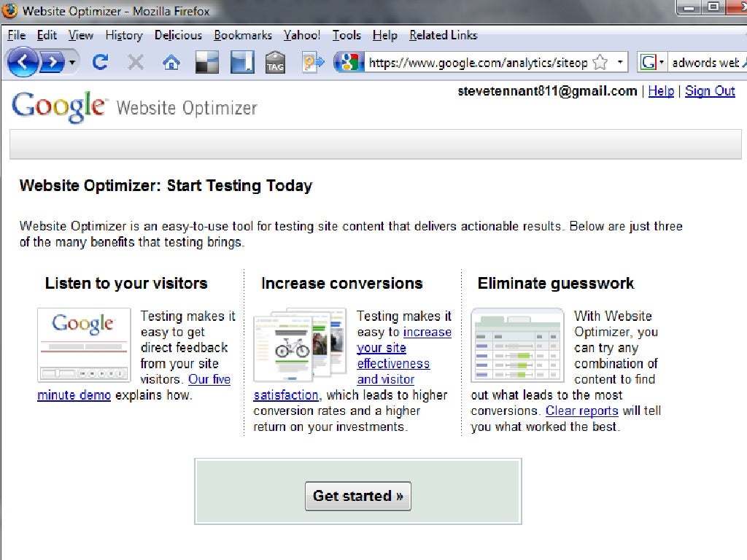Focus the search box containing 'adwords web'
Screen dimensions: 747x560
click(707, 63)
